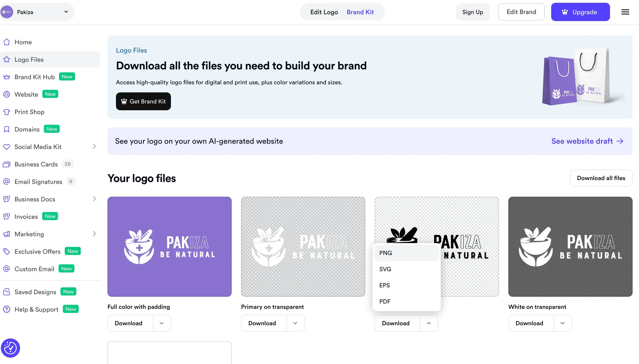This screenshot has width=639, height=364.
Task: Click the Exclusive Offers tag icon
Action: click(x=7, y=251)
